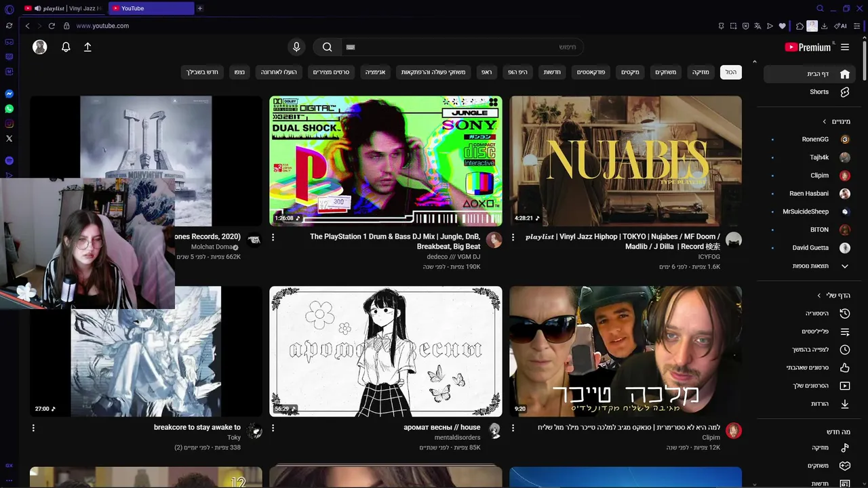Image resolution: width=868 pixels, height=488 pixels.
Task: Play the PlayStation Dual Shock mix thumbnail
Action: point(386,161)
